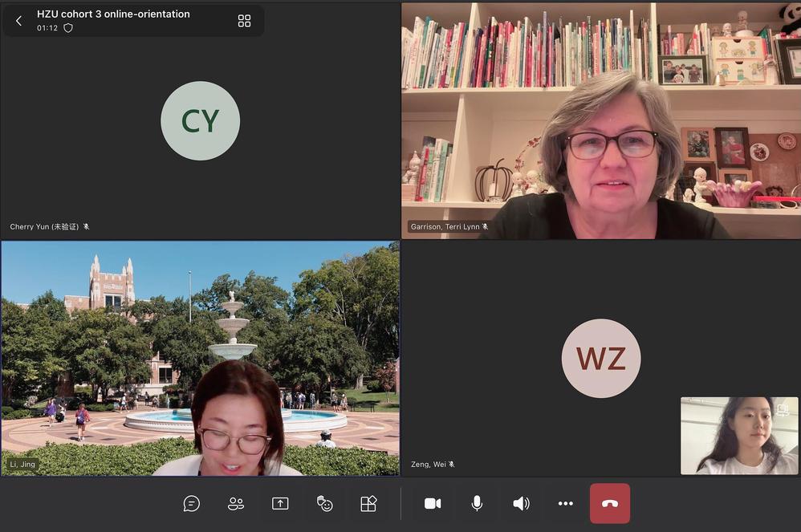Open the apps icon in toolbar
Image resolution: width=801 pixels, height=532 pixels.
pos(368,503)
